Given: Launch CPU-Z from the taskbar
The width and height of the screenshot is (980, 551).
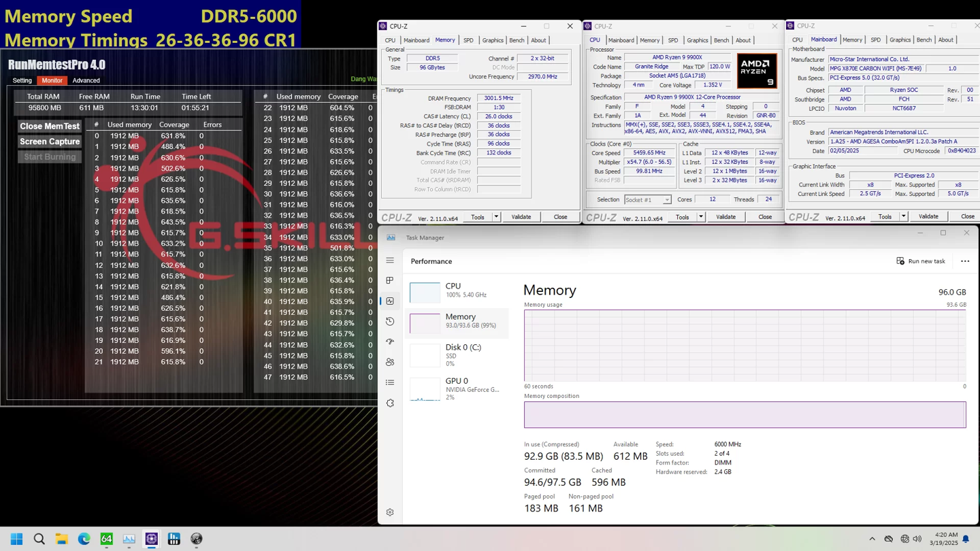Looking at the screenshot, I should [x=151, y=539].
